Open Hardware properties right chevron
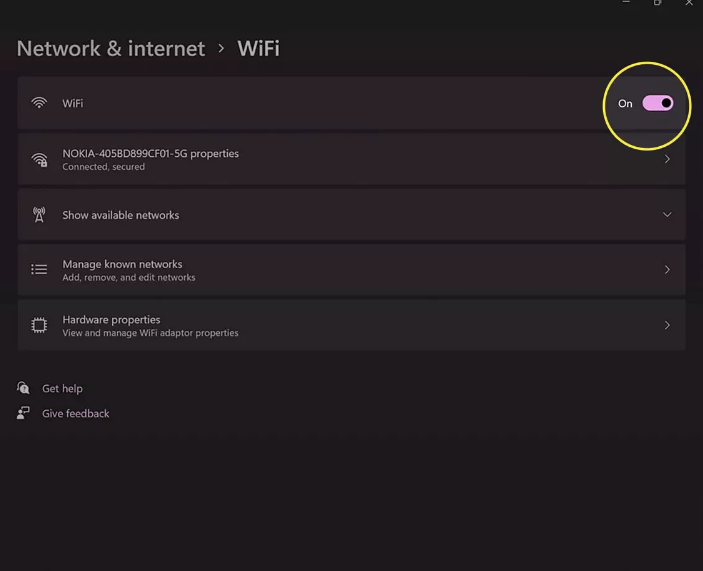Image resolution: width=703 pixels, height=571 pixels. (x=667, y=325)
